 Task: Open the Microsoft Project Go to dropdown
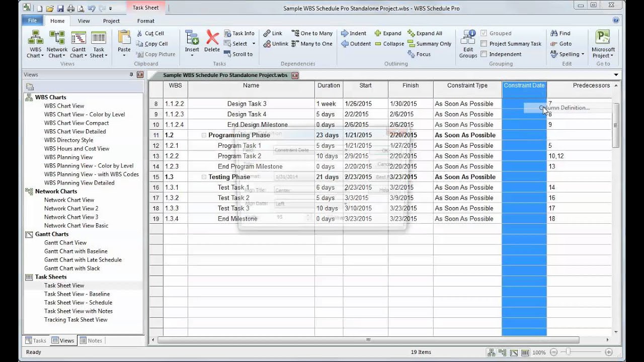pyautogui.click(x=603, y=53)
